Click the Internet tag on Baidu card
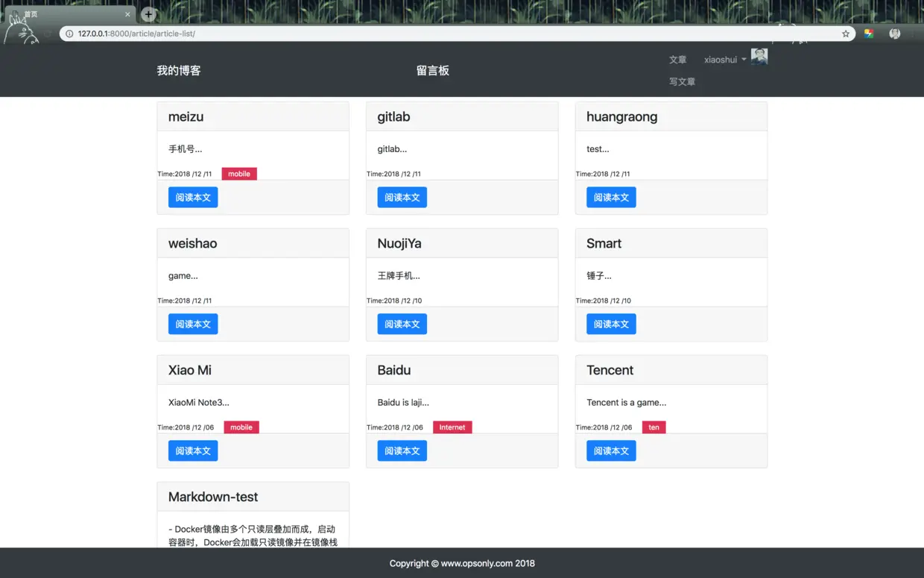The height and width of the screenshot is (578, 924). 452,427
